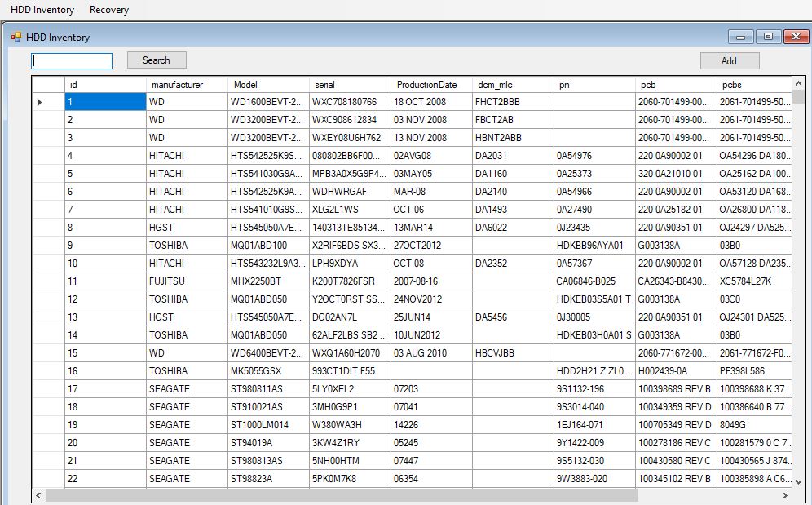Sort by the Model column header

[x=268, y=85]
